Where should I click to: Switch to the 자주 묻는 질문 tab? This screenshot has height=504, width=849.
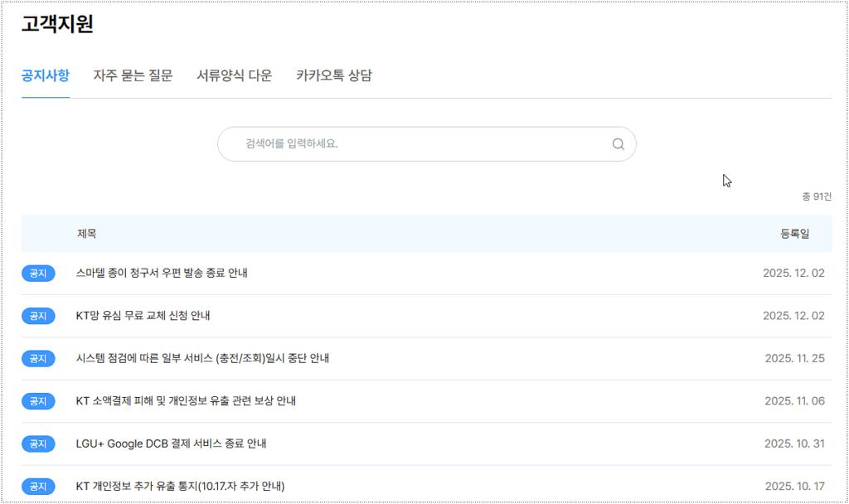click(x=133, y=75)
